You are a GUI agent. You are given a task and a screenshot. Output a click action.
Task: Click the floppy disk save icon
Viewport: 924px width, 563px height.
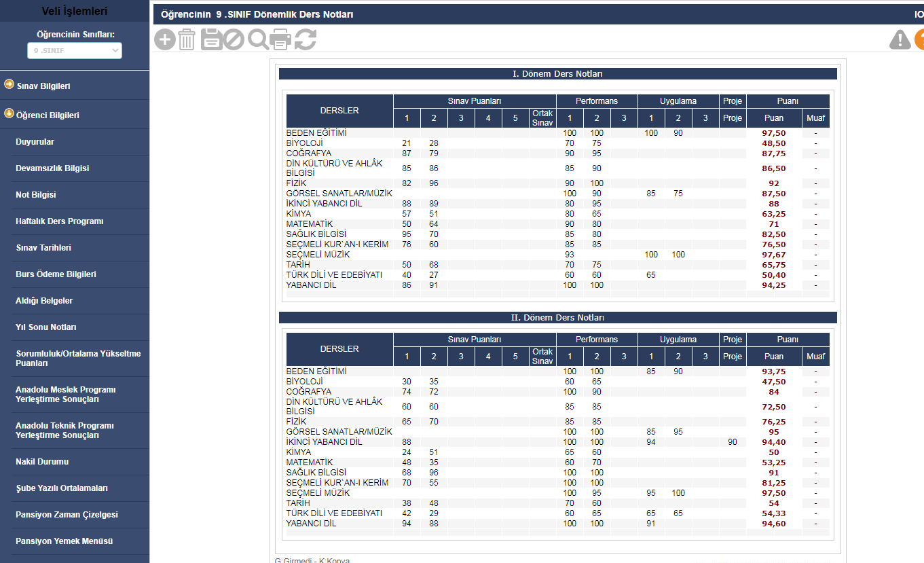pyautogui.click(x=211, y=39)
